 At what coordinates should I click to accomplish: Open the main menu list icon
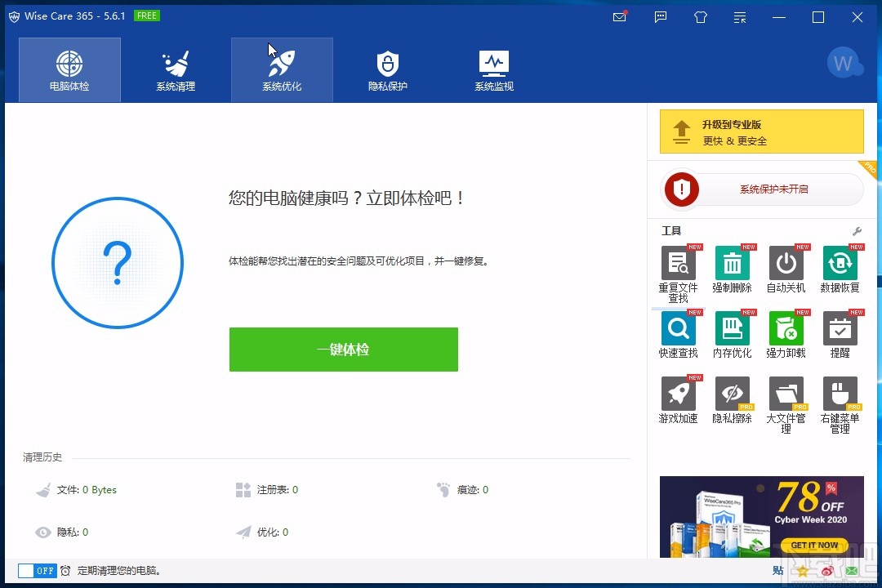pyautogui.click(x=740, y=17)
